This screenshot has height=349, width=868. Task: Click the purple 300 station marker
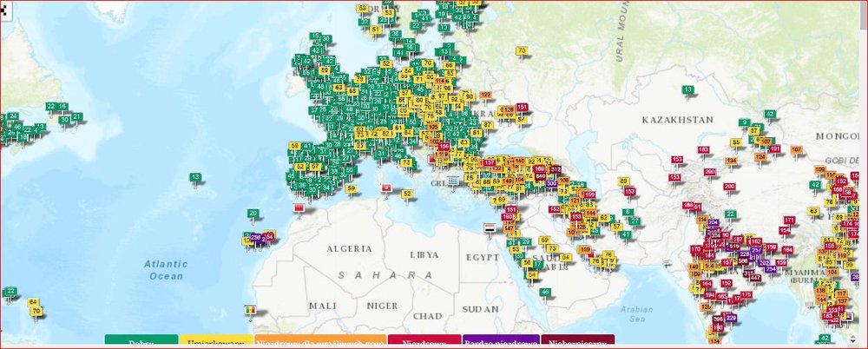pos(551,183)
